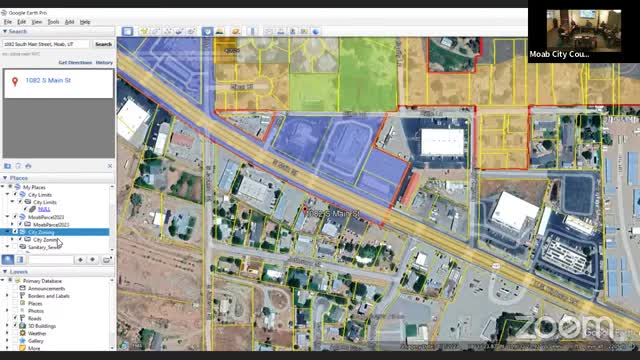
Task: Click the NULL link in Places
Action: (44, 209)
